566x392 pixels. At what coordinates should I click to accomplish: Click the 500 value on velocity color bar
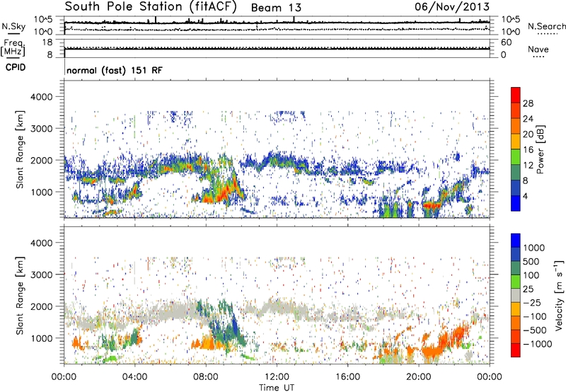pos(531,262)
